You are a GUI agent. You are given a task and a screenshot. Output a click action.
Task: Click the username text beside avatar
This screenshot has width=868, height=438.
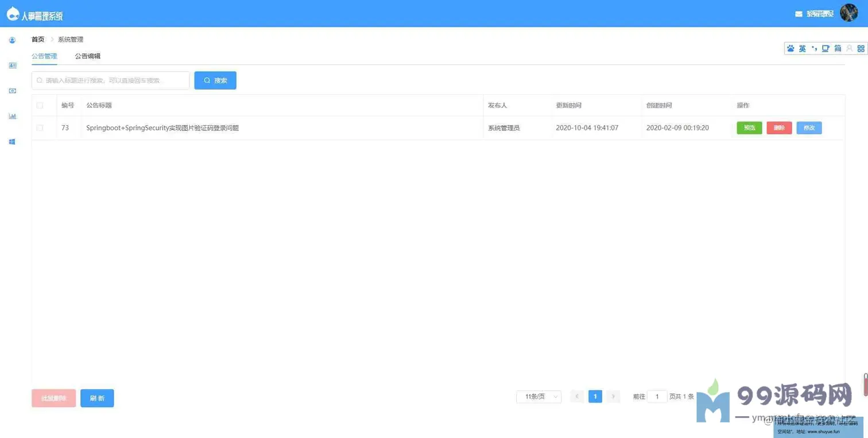(820, 14)
